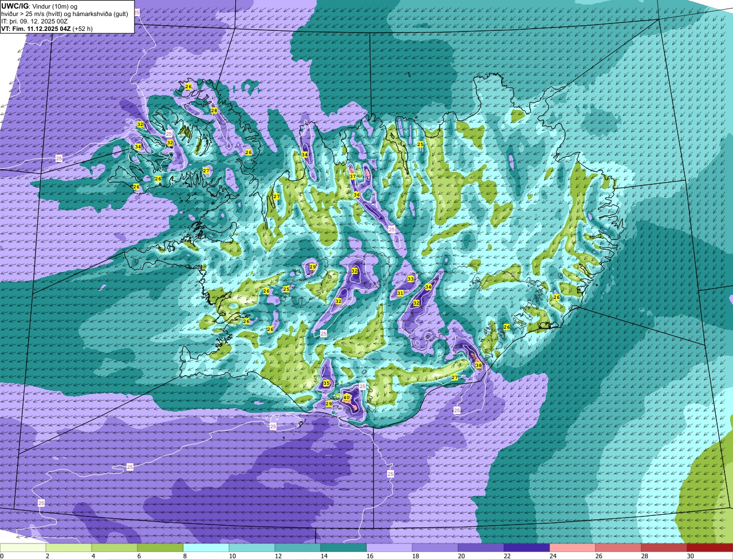This screenshot has width=733, height=560.
Task: Click the legend tick label 12
Action: (278, 556)
